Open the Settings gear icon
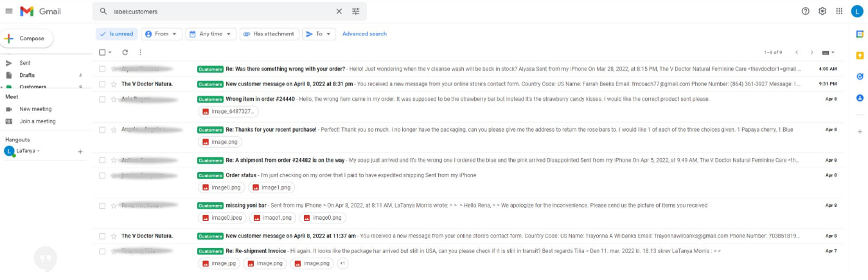 [x=822, y=11]
